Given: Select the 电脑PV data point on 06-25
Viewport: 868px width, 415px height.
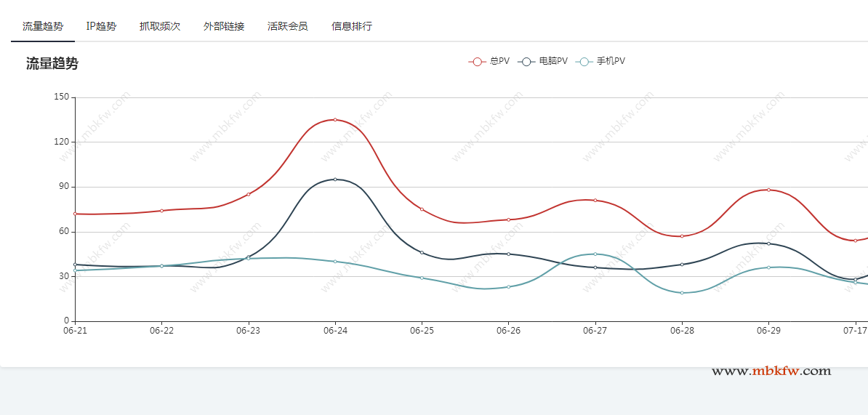Looking at the screenshot, I should coord(422,253).
